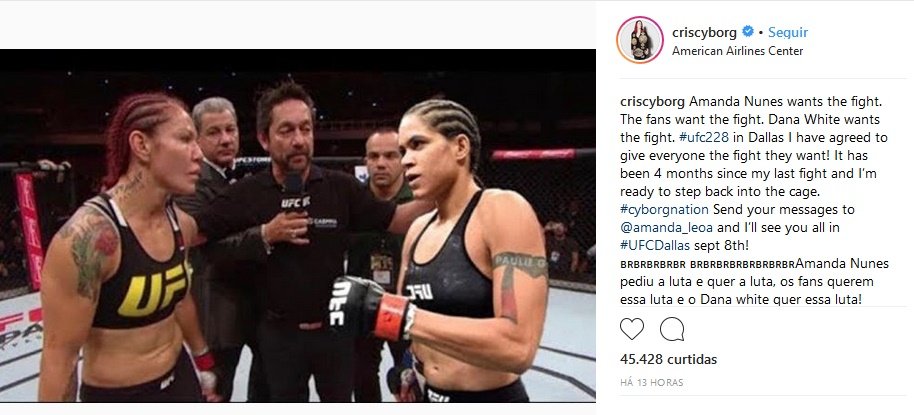The width and height of the screenshot is (914, 415).
Task: Click the face-off photo of the post
Action: point(297,226)
